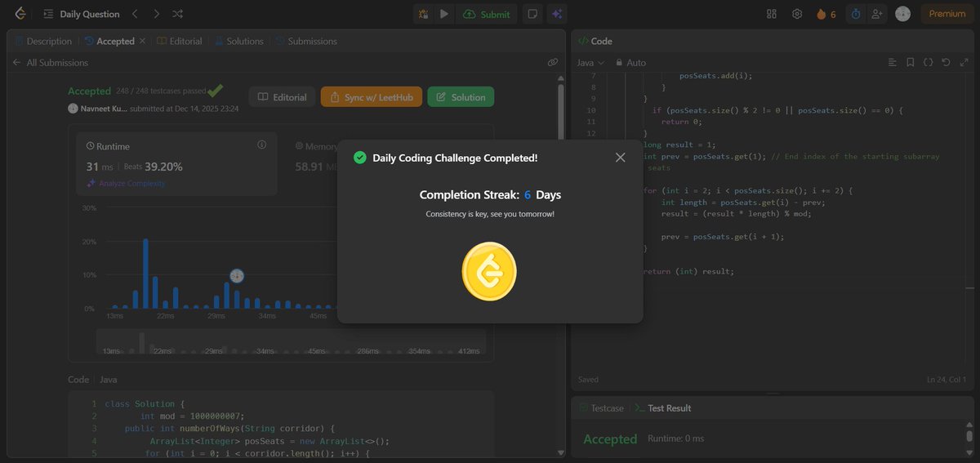Open the layout grid icon
The image size is (980, 463).
tap(772, 14)
